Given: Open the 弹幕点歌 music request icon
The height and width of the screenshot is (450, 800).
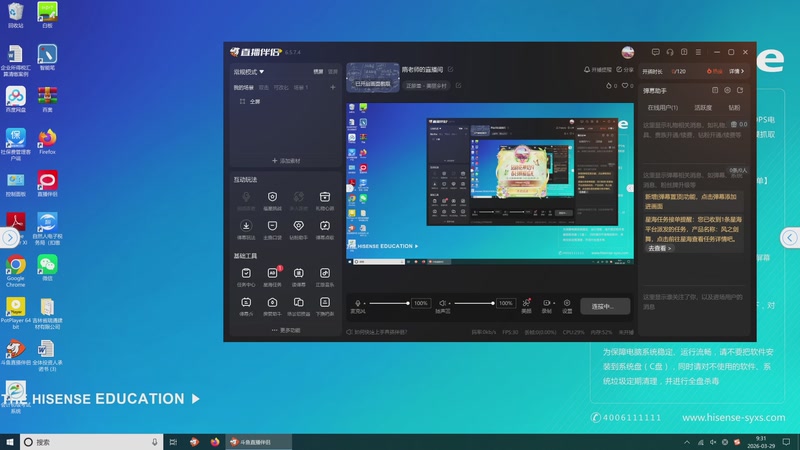Looking at the screenshot, I should tap(324, 226).
